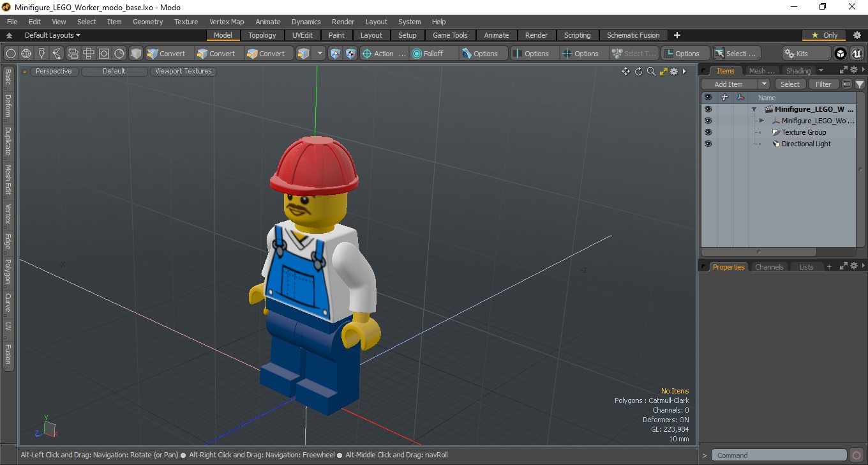868x465 pixels.
Task: Click the viewport zoom magnifier icon
Action: click(651, 72)
